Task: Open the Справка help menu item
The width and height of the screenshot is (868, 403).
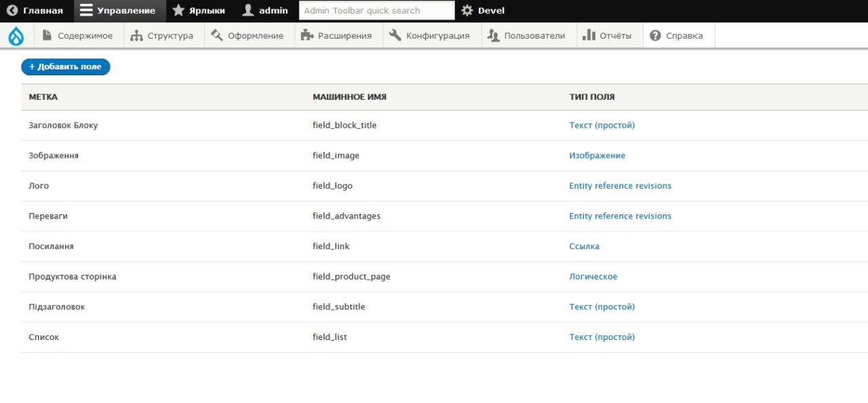Action: (x=679, y=36)
